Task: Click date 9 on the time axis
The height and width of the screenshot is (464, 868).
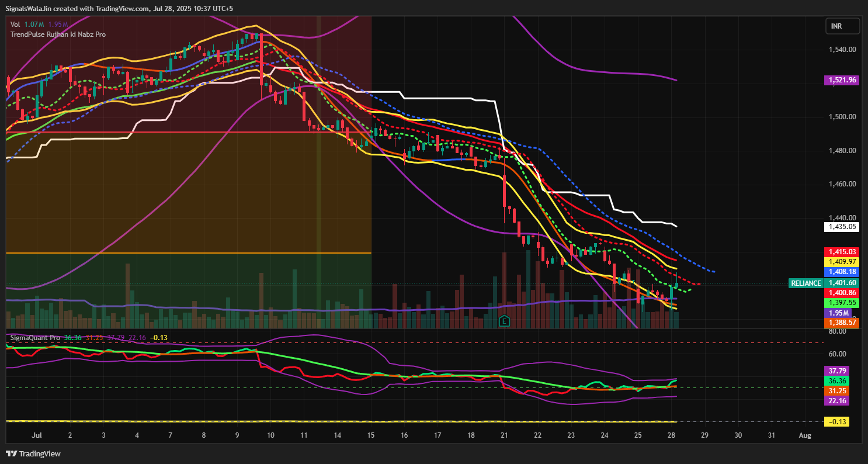Action: (237, 435)
